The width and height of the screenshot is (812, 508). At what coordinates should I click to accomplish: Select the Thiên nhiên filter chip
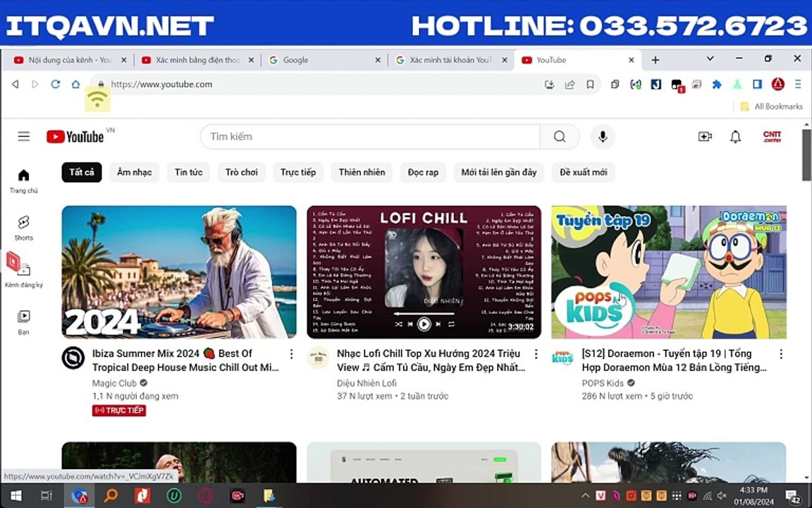362,172
